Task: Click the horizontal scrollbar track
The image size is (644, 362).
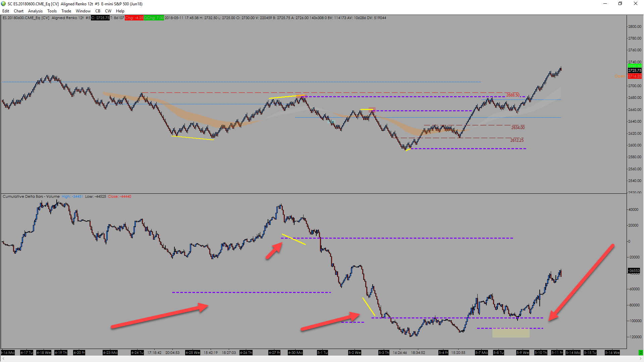Action: click(x=322, y=359)
